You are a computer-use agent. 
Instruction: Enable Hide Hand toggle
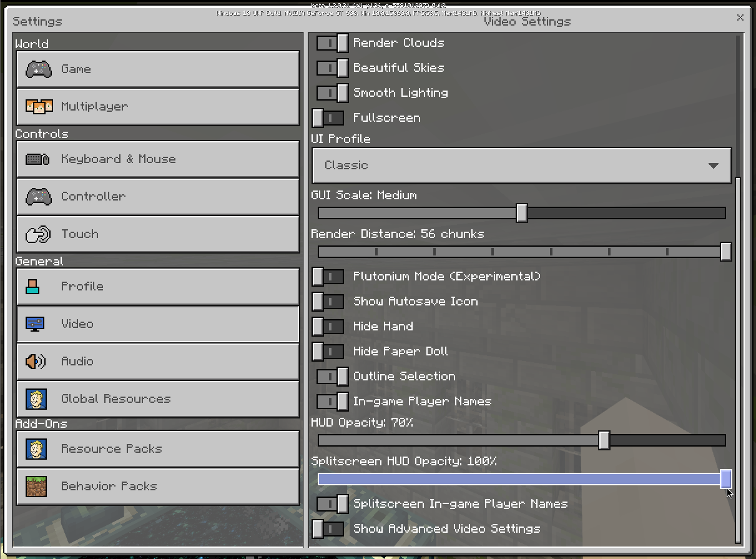pos(328,327)
